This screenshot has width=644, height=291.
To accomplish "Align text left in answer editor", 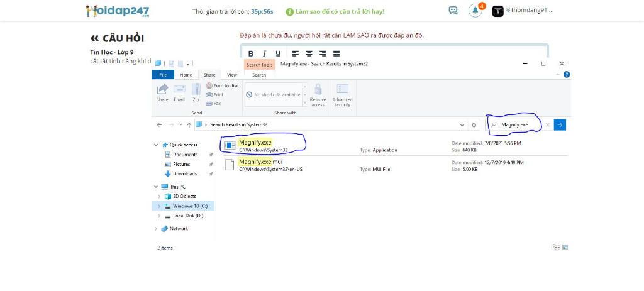I will [296, 53].
